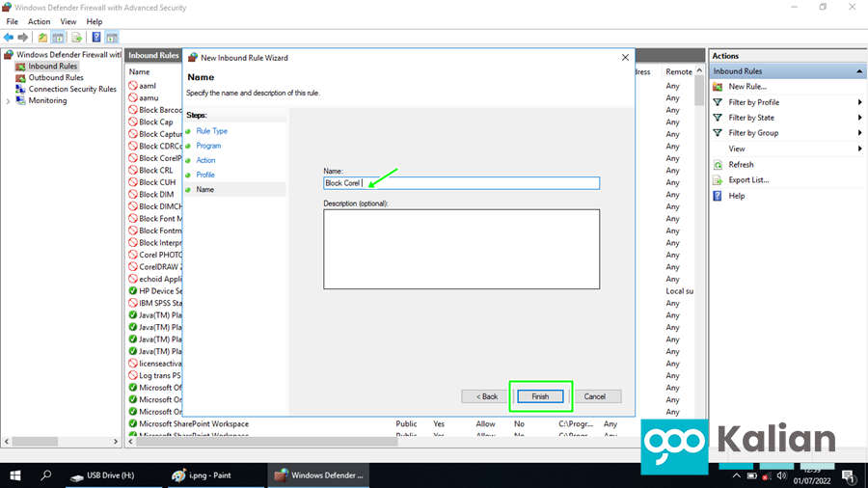The width and height of the screenshot is (868, 488).
Task: Go to the Program wizard step
Action: [208, 146]
